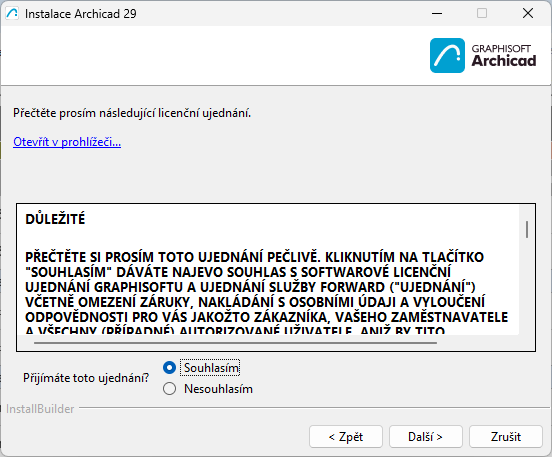Click the Archicad icon in the title bar
The width and height of the screenshot is (552, 457).
pyautogui.click(x=12, y=14)
